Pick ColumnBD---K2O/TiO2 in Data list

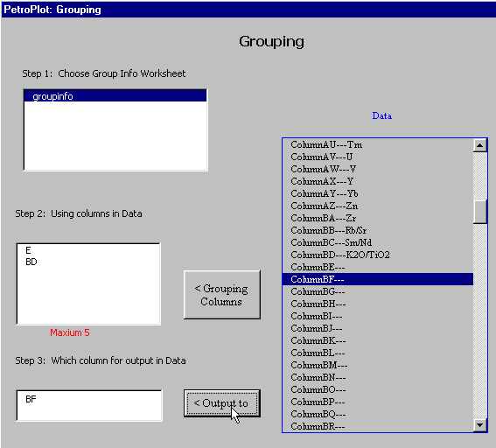[x=378, y=255]
